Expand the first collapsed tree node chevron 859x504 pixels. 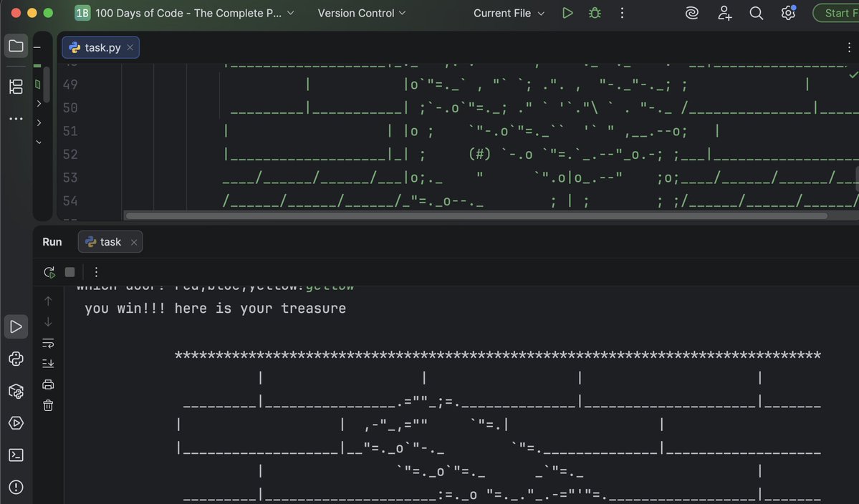point(39,103)
